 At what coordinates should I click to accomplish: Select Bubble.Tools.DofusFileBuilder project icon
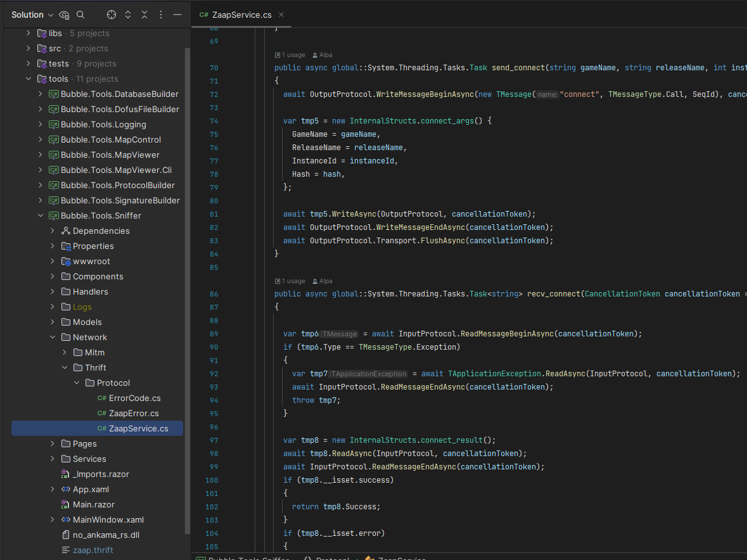tap(54, 110)
